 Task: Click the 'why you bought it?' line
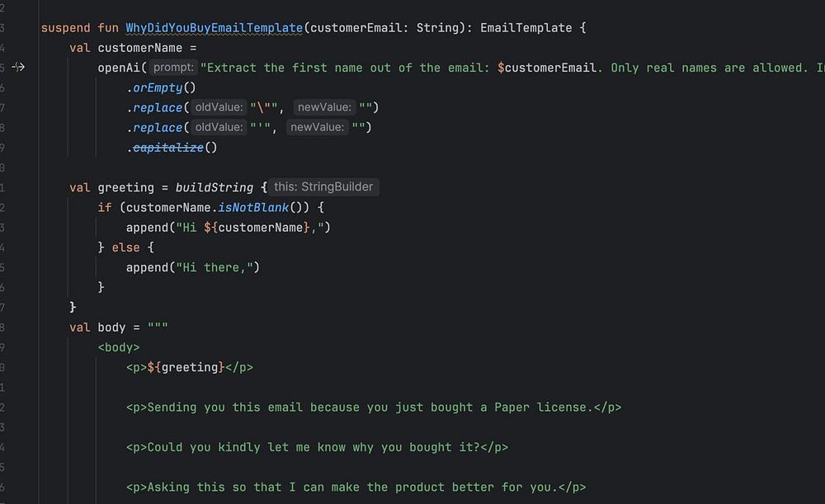pyautogui.click(x=317, y=448)
